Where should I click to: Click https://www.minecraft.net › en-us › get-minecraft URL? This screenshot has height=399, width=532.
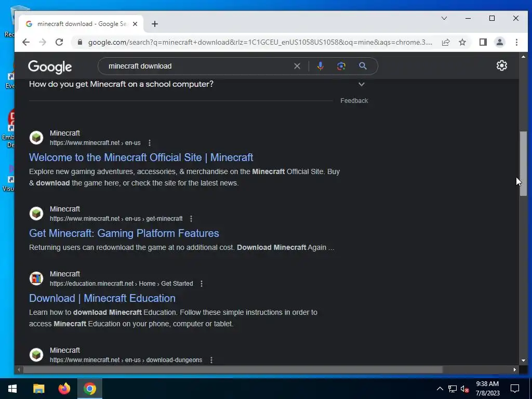pos(116,219)
